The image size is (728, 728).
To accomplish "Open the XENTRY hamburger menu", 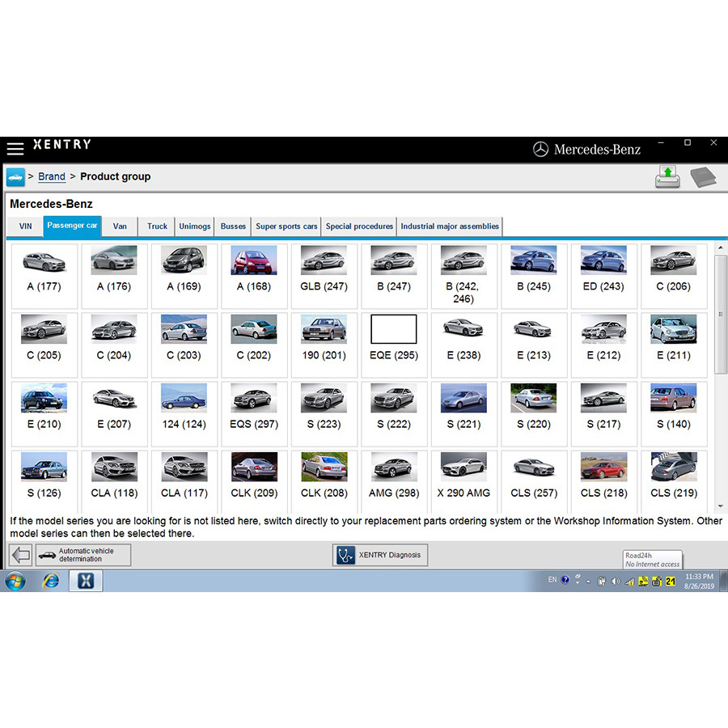I will (15, 149).
